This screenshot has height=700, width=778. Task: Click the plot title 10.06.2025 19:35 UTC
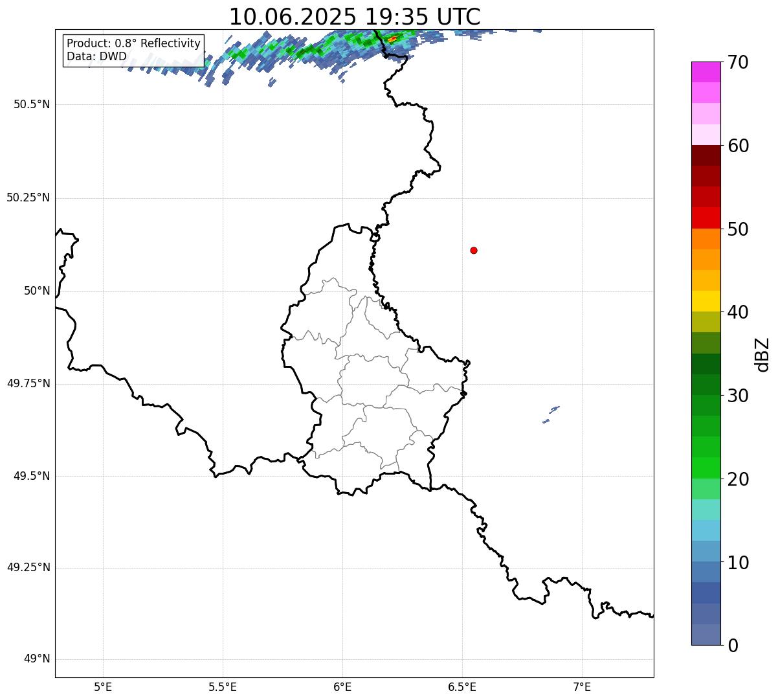(x=355, y=17)
